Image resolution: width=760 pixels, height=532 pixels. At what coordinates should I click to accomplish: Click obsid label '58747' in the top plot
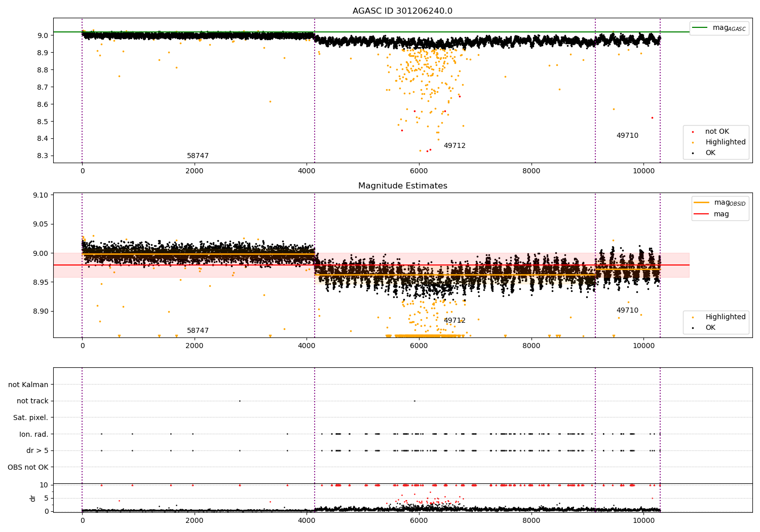click(x=198, y=156)
